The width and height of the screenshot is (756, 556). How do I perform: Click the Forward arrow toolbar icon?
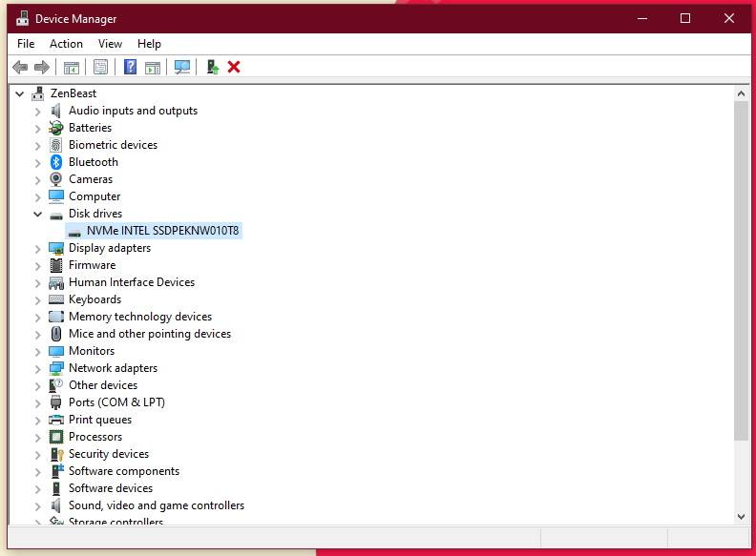[x=42, y=67]
